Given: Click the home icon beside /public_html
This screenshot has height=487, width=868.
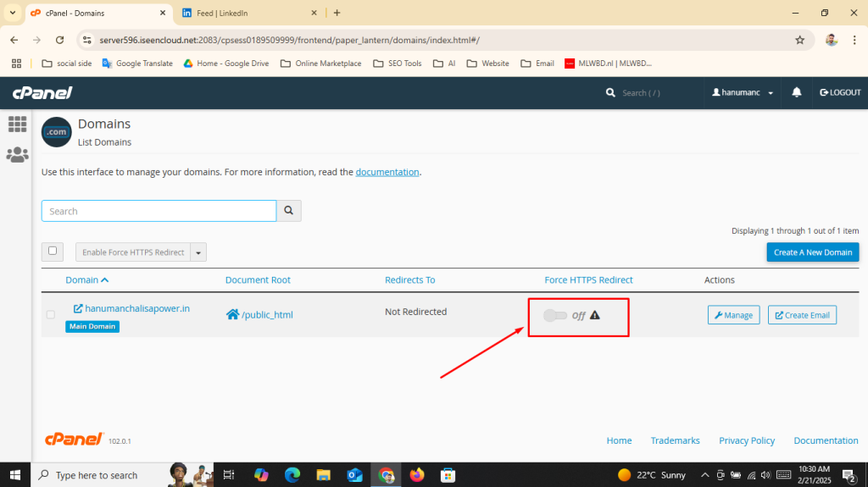Looking at the screenshot, I should (232, 314).
